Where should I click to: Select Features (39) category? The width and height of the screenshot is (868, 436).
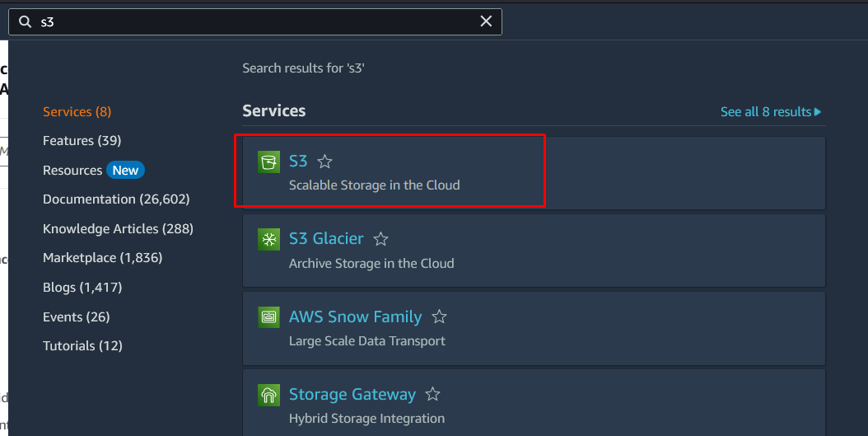(x=82, y=141)
